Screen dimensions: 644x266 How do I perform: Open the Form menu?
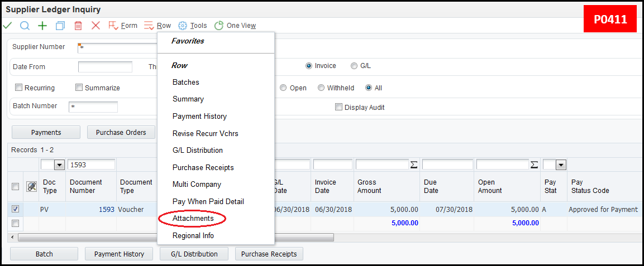pos(123,26)
